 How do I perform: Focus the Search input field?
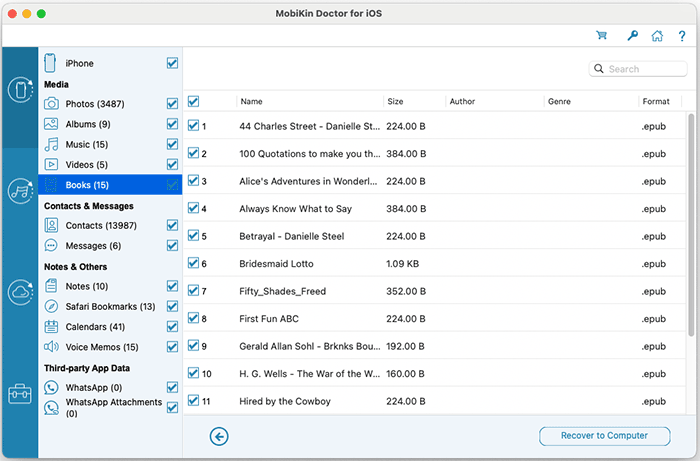(638, 69)
